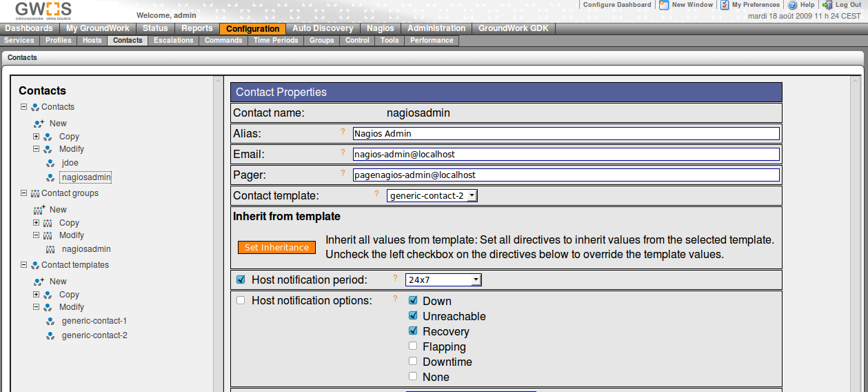Click the New contact icon

(39, 124)
